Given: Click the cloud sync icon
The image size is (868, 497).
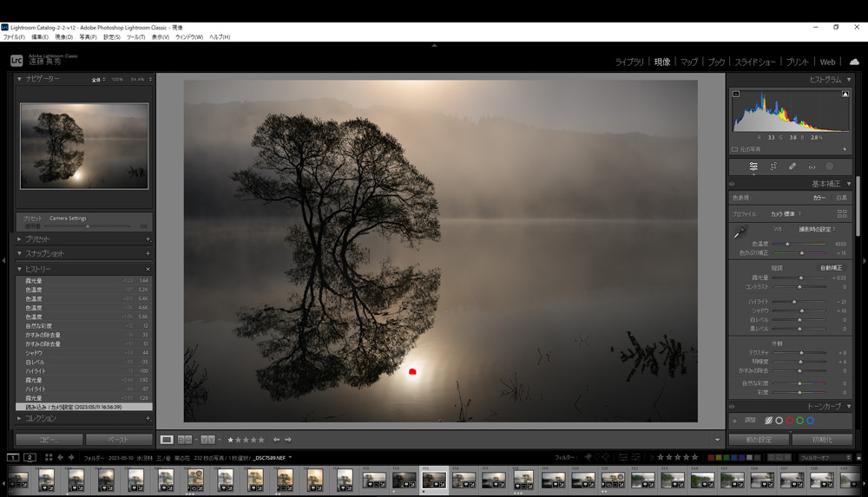Looking at the screenshot, I should tap(854, 62).
